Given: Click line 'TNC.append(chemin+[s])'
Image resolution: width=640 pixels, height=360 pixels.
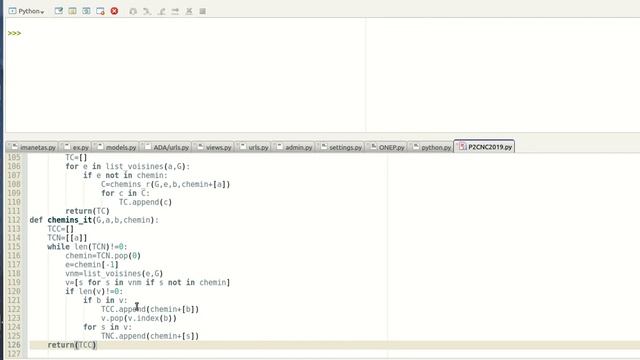Looking at the screenshot, I should pos(150,336).
